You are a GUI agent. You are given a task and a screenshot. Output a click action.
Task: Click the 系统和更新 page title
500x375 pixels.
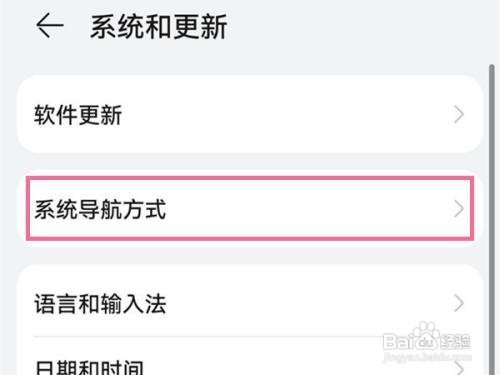(159, 27)
